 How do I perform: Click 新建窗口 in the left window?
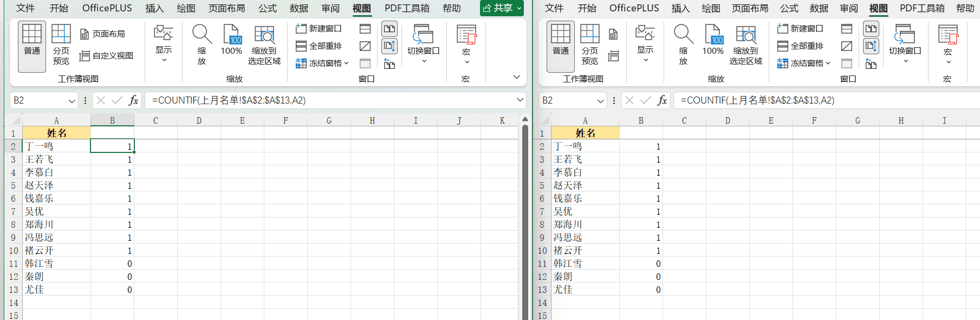coord(319,29)
